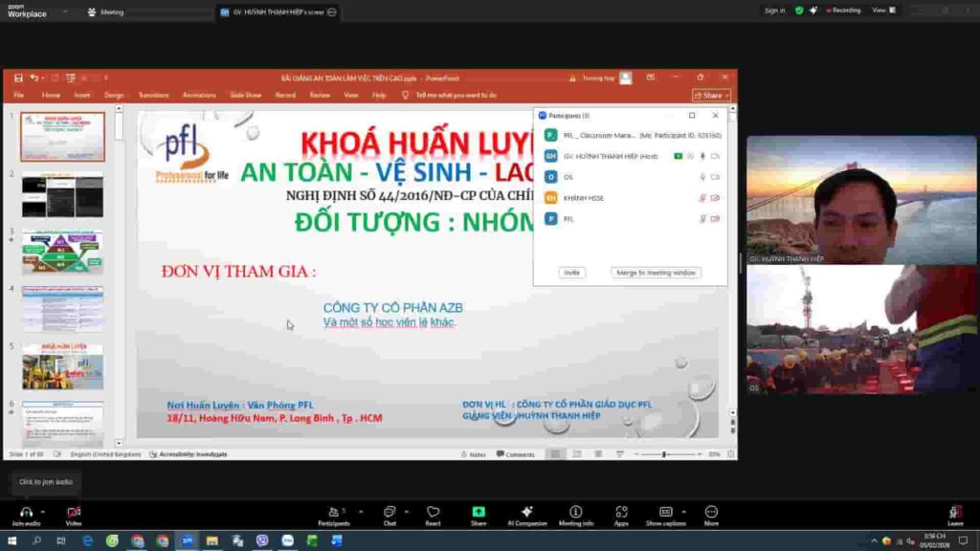Open the View dropdown at top right

click(x=883, y=11)
